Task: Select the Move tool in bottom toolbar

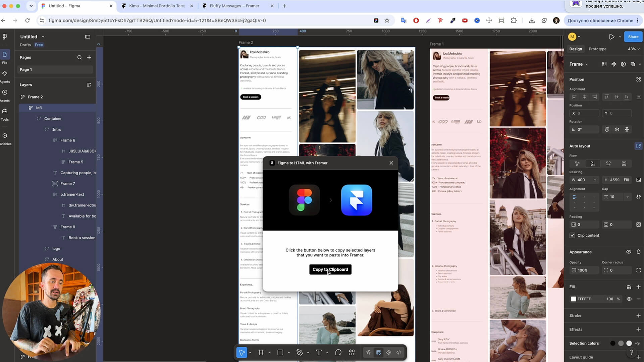Action: (x=241, y=352)
